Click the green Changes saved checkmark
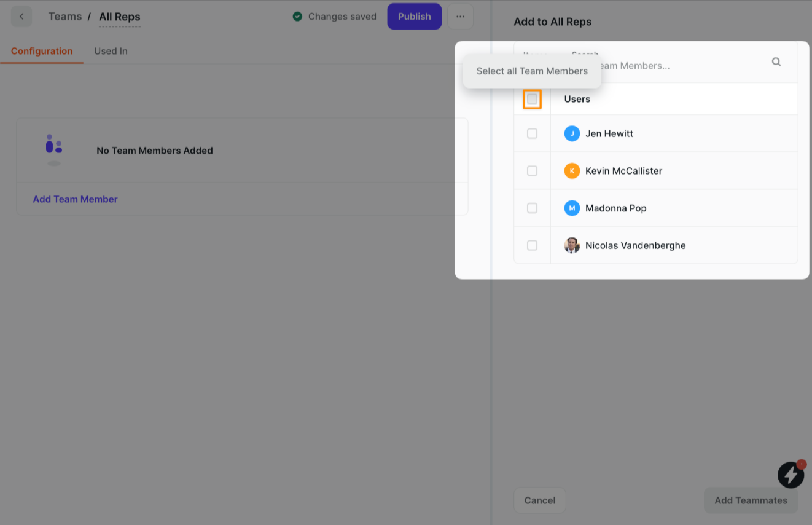Image resolution: width=812 pixels, height=525 pixels. pos(297,17)
